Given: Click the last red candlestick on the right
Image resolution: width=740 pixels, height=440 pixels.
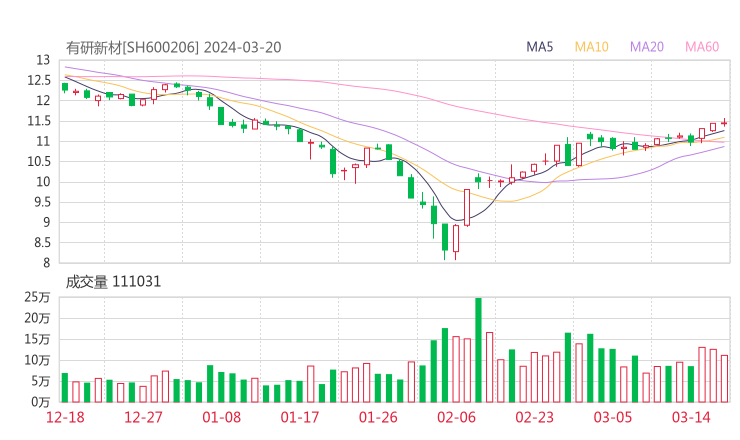Looking at the screenshot, I should point(724,123).
